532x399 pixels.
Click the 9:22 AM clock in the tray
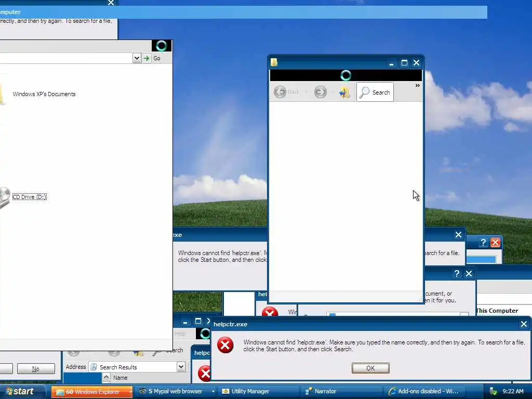pyautogui.click(x=513, y=391)
